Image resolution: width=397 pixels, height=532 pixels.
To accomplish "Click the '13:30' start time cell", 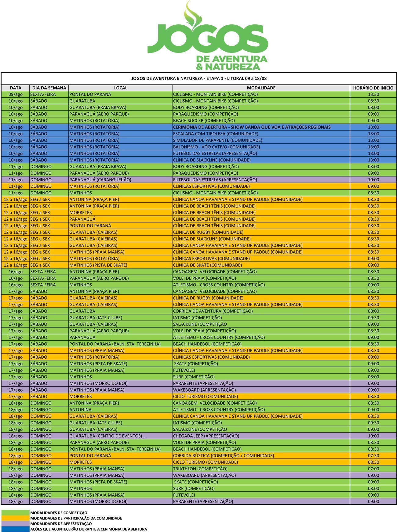I will coord(373,94).
